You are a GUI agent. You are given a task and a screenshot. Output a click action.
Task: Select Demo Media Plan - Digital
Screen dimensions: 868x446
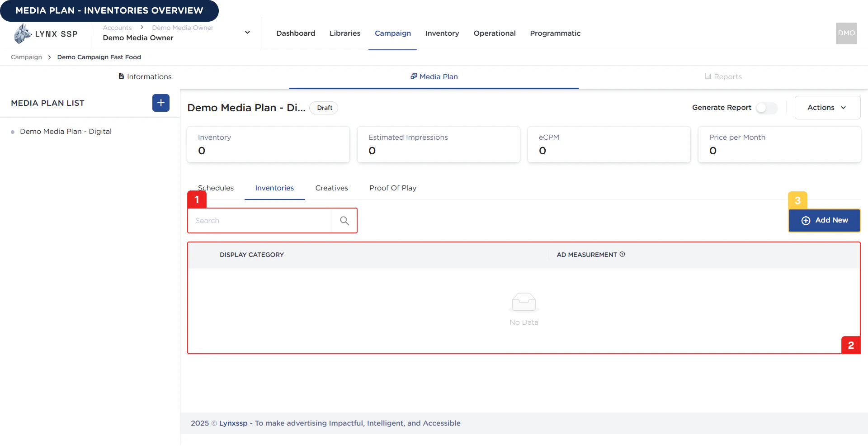coord(66,131)
